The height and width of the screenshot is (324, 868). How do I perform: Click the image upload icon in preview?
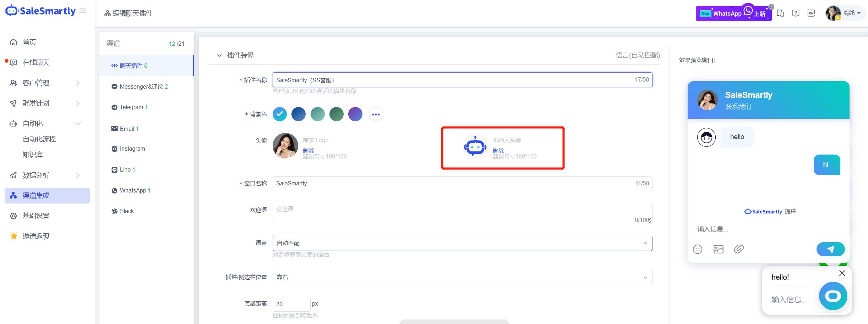(x=719, y=249)
